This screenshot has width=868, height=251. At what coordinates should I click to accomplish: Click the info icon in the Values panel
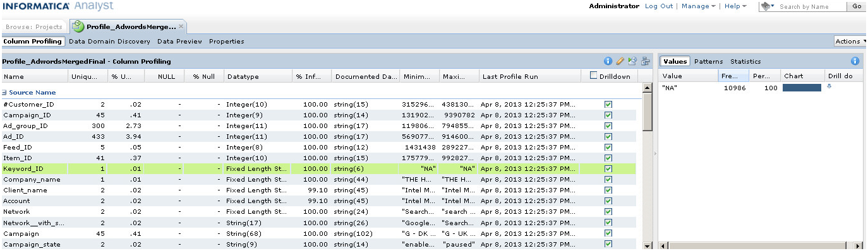click(855, 61)
